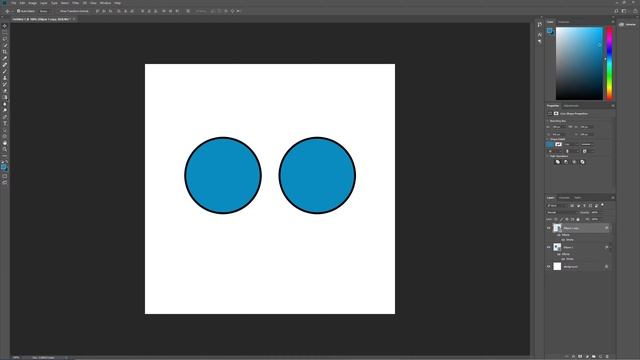Toggle Stroke effect visibility under Ellipse 1
This screenshot has height=360, width=640.
[563, 259]
